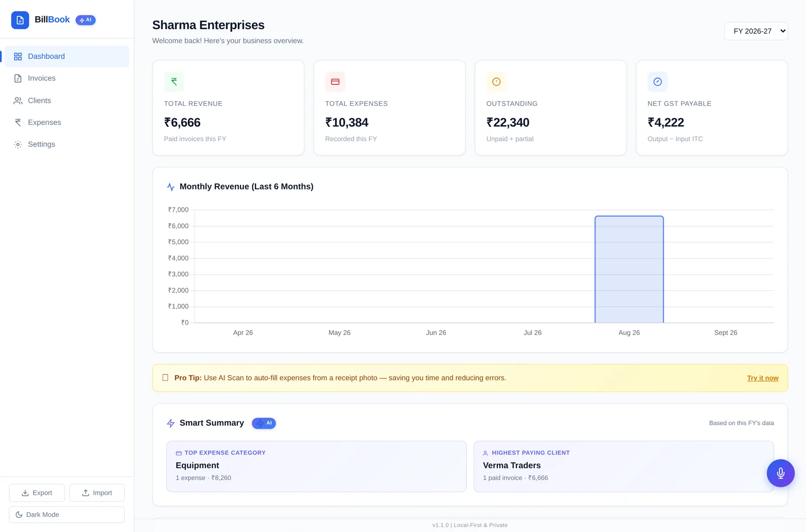
Task: Open the Clients page
Action: tap(67, 100)
